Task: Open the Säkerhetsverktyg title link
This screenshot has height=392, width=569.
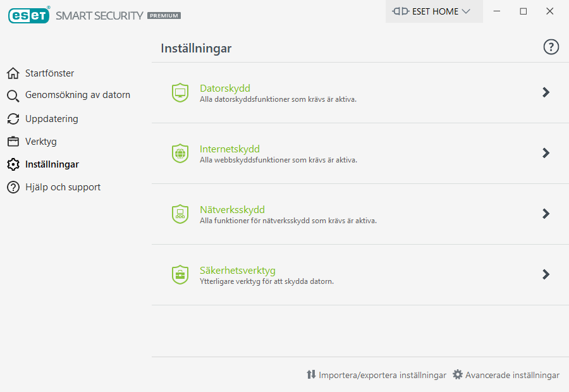Action: [238, 270]
